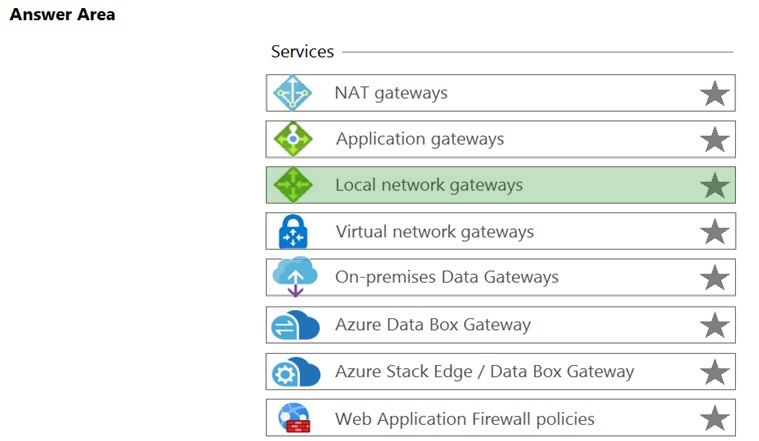Image resolution: width=759 pixels, height=441 pixels.
Task: Click the Web Application Firewall policies icon
Action: tap(294, 418)
